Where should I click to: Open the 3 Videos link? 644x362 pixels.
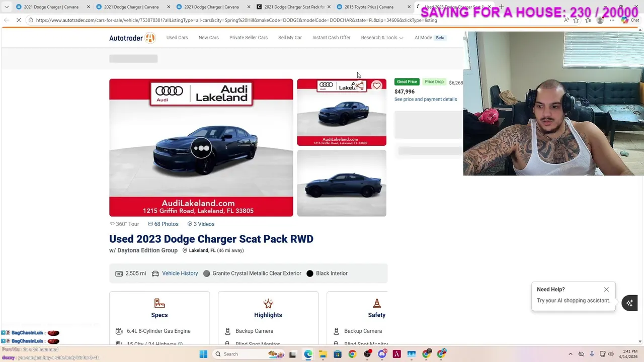[201, 224]
